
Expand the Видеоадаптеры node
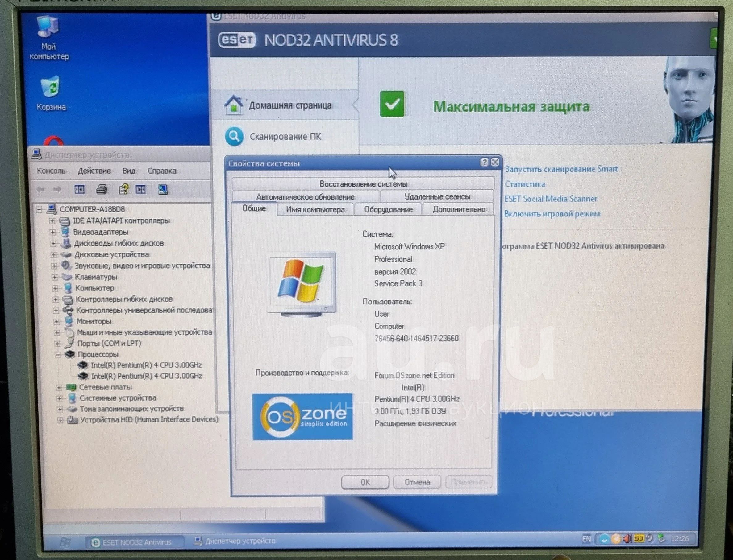(53, 232)
